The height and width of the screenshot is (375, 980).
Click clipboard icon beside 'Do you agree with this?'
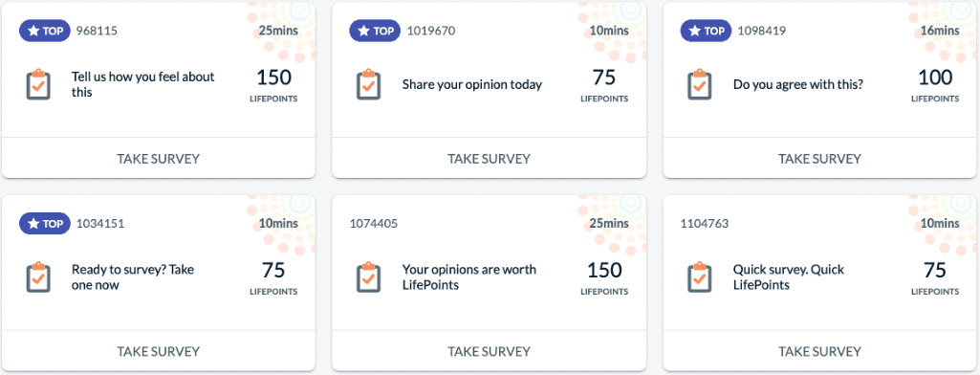[x=699, y=84]
